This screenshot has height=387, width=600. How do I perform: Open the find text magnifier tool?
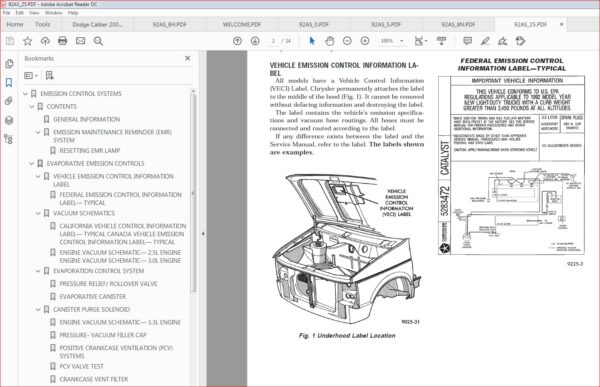tap(98, 41)
